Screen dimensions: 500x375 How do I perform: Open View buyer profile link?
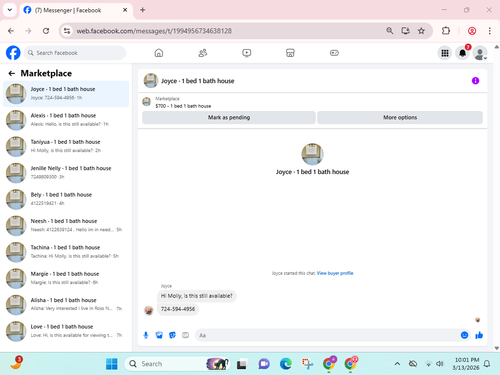tap(335, 273)
